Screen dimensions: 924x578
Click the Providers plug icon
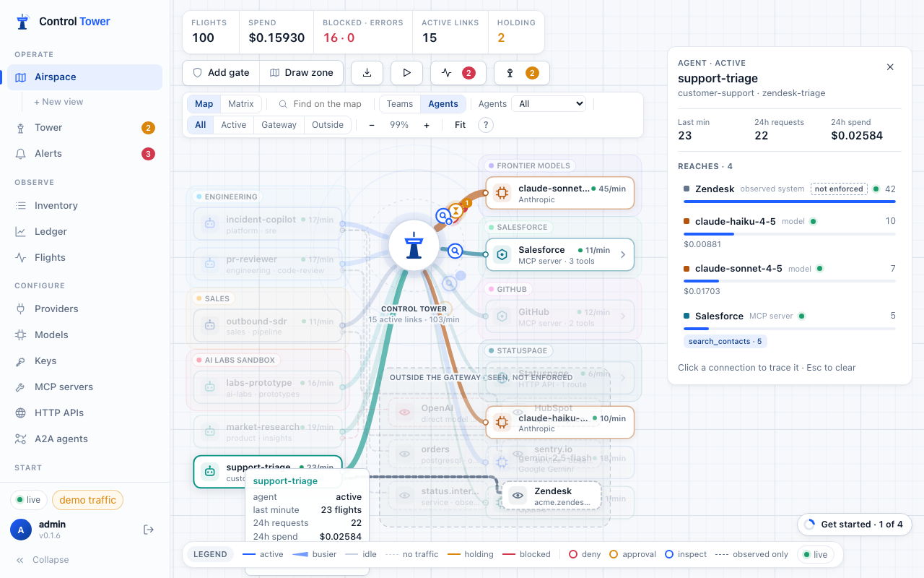click(21, 309)
